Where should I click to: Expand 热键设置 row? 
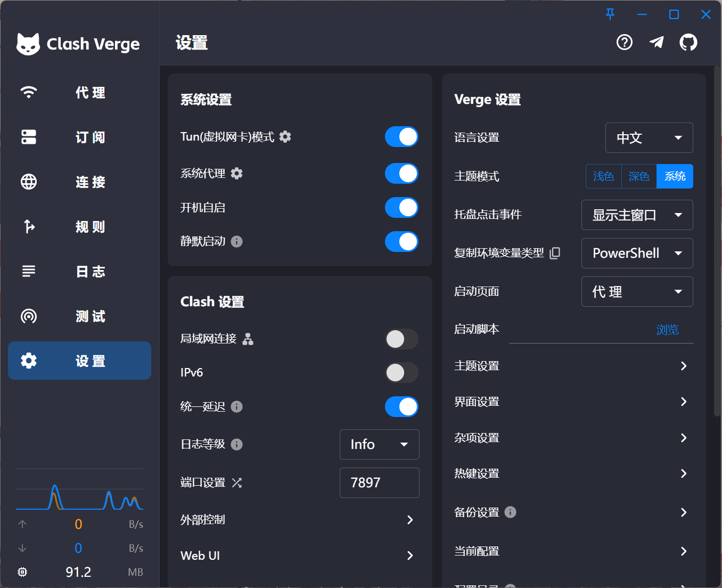tap(573, 473)
